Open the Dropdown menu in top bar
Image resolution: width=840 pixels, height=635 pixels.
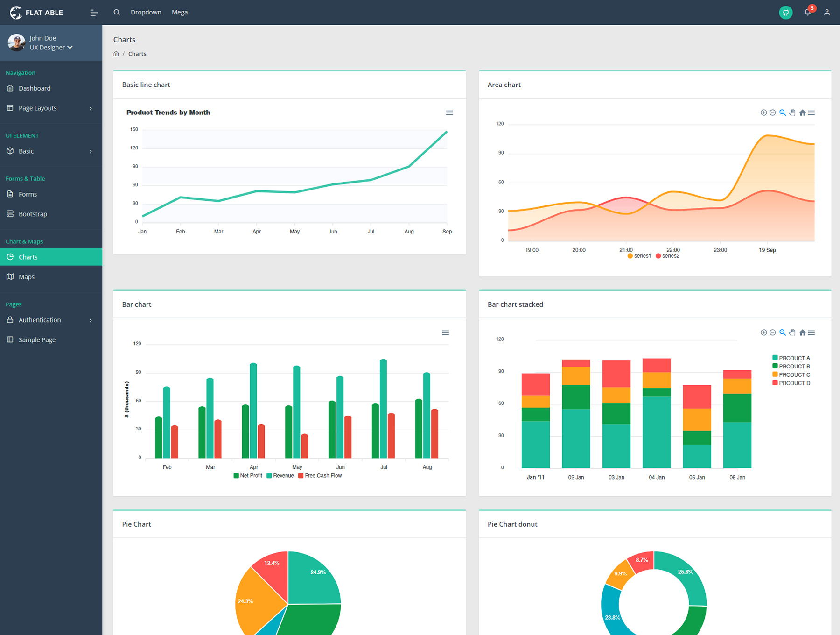click(x=146, y=13)
